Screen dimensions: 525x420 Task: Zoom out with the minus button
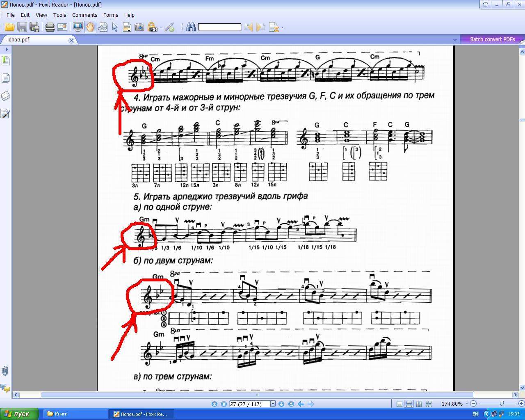(x=473, y=404)
